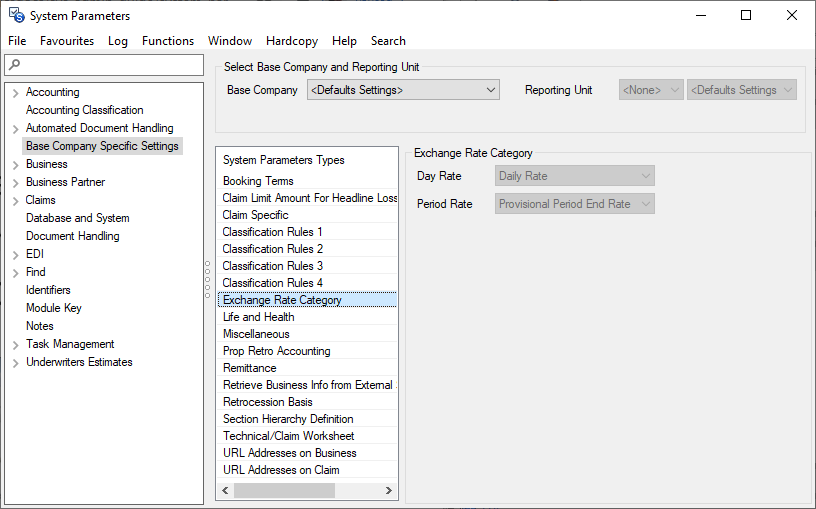Select Booking Terms in parameter list
The image size is (816, 509).
click(x=258, y=181)
